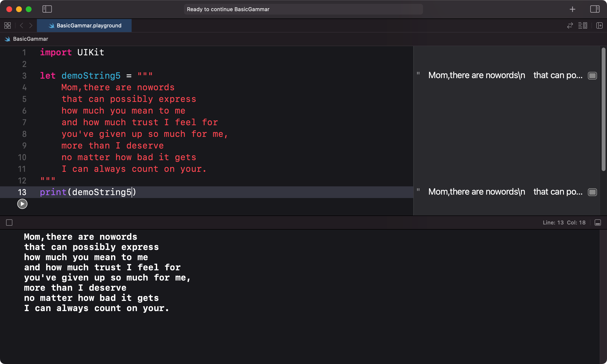Toggle the square button on the debug bar
Screen dimensions: 607x364
tap(9, 223)
